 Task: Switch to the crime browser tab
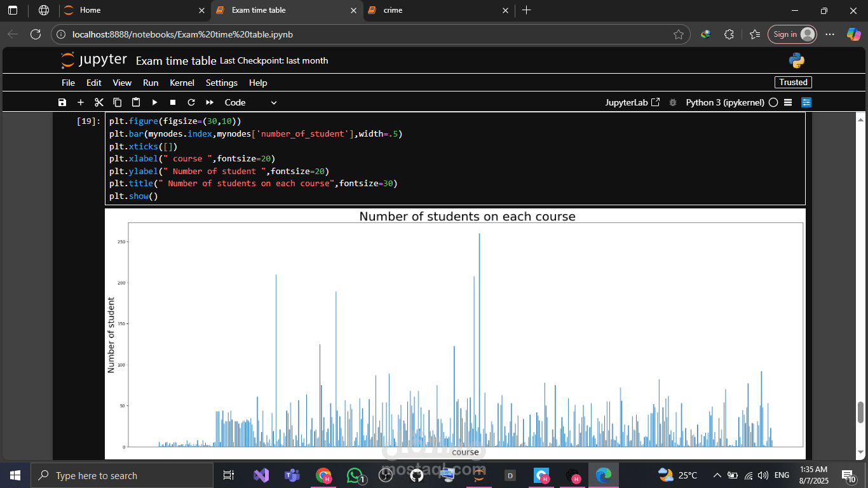438,10
